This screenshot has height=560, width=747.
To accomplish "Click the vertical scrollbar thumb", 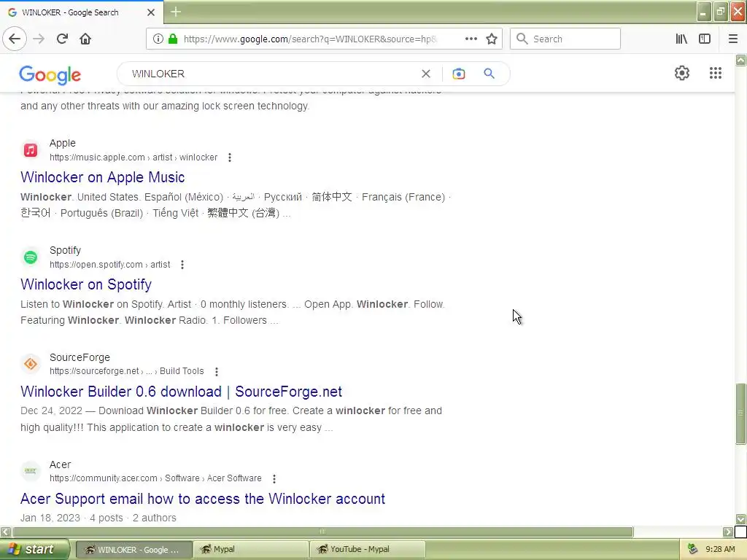I will point(740,413).
